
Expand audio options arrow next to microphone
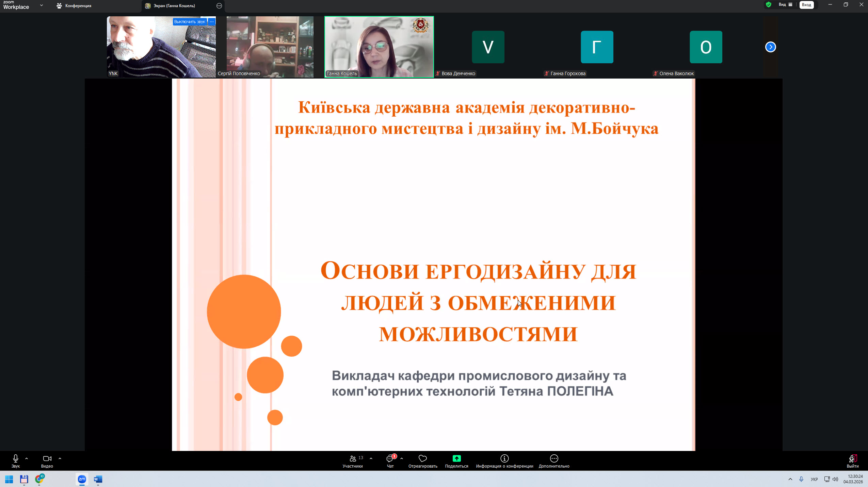[x=27, y=459]
